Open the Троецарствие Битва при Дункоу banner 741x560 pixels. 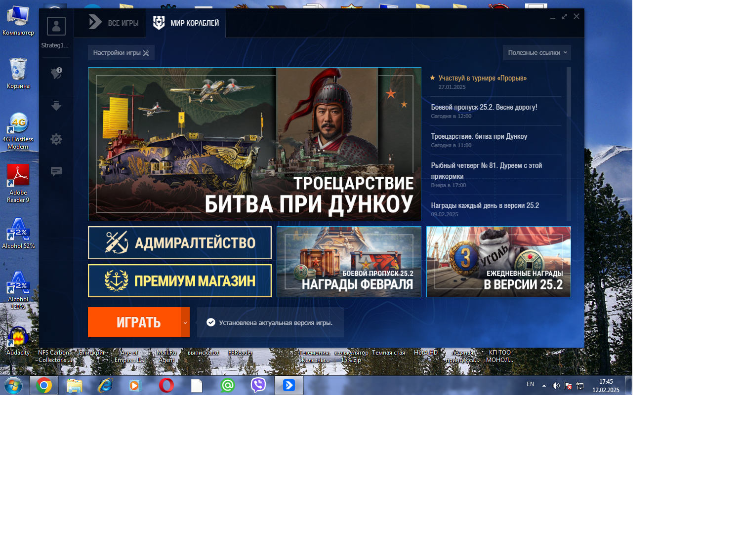point(254,144)
